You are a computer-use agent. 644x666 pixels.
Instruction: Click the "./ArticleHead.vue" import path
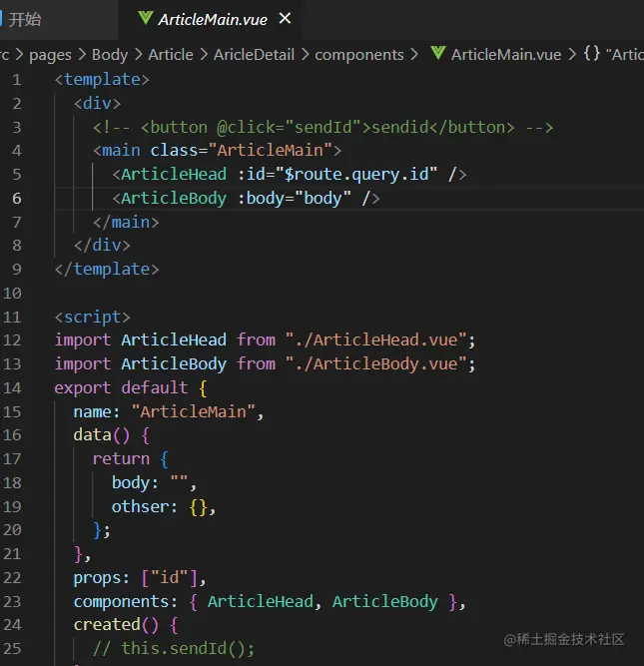(x=375, y=340)
